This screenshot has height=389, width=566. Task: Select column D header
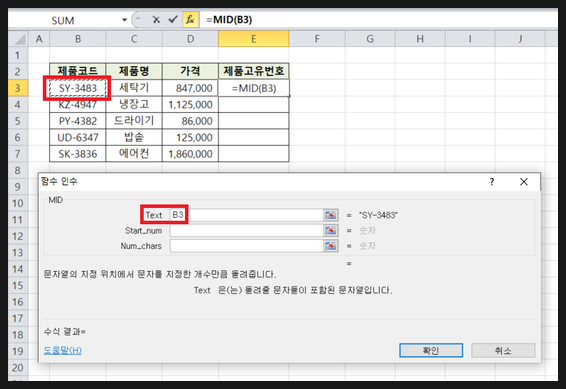(190, 39)
